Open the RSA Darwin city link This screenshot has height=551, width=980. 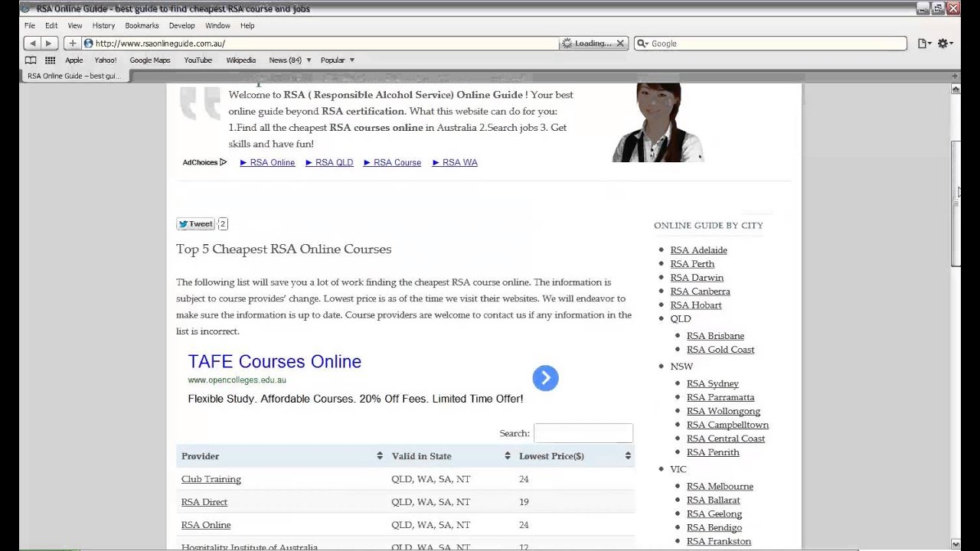[x=697, y=278]
